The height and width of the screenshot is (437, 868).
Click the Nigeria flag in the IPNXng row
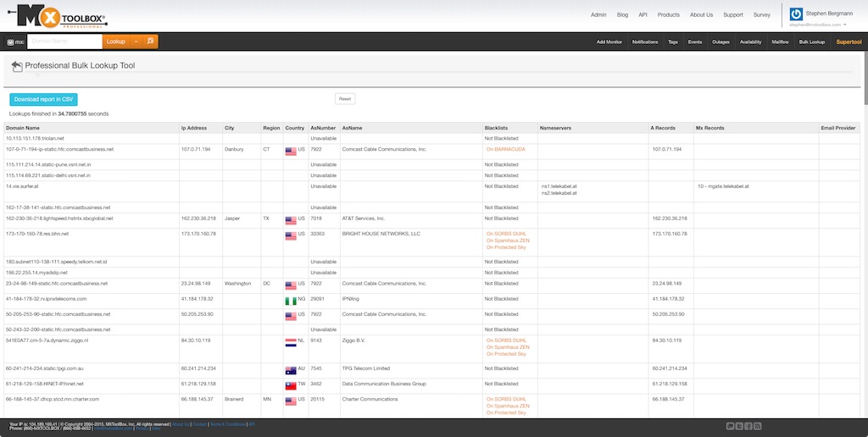pos(291,301)
